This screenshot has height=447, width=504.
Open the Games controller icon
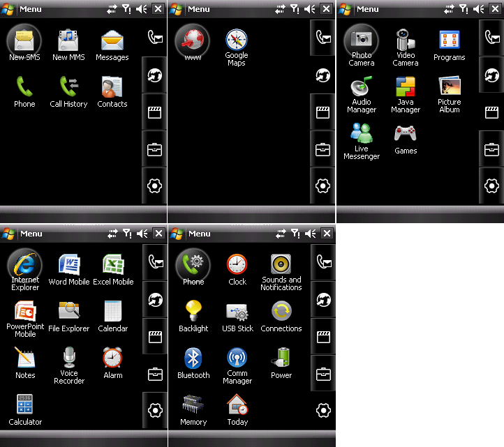406,133
